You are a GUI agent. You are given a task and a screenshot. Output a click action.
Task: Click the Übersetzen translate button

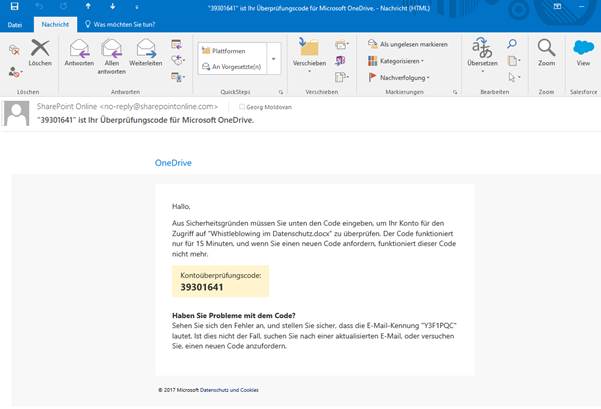tap(482, 54)
